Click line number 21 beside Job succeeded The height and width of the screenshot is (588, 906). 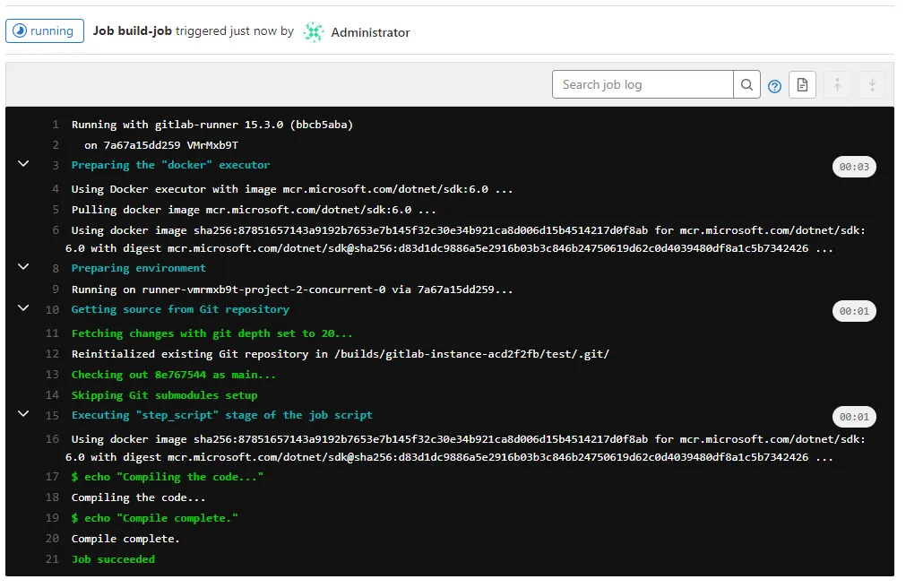52,559
